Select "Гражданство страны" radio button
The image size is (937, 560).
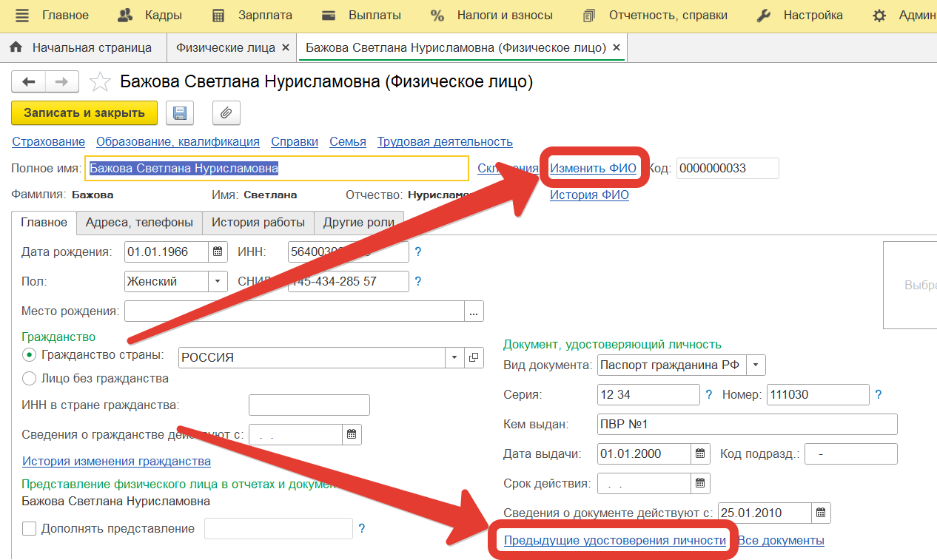pos(30,355)
